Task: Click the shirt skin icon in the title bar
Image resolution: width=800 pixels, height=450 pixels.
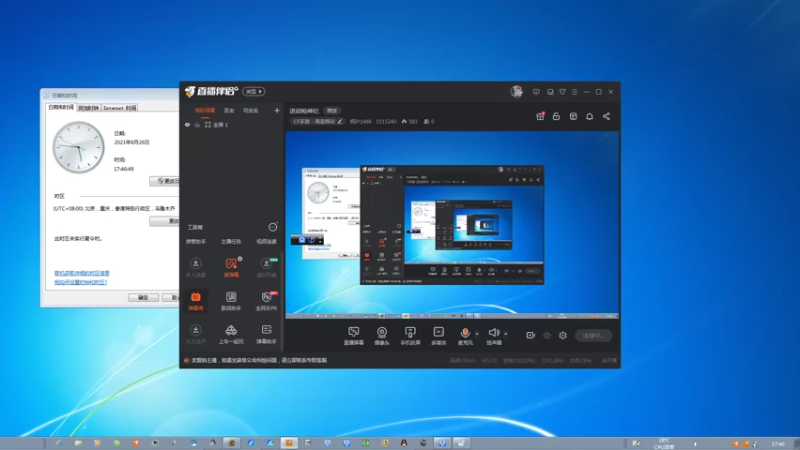Action: 562,92
